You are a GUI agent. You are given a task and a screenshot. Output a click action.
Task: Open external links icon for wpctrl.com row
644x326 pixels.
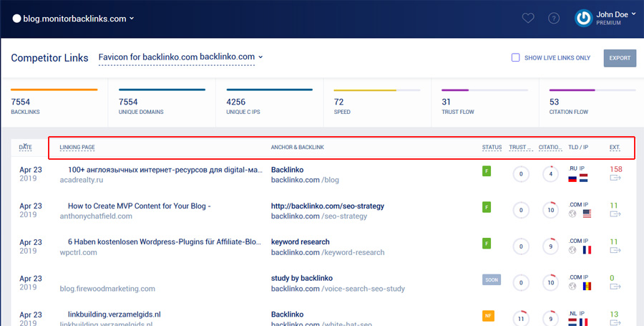615,250
